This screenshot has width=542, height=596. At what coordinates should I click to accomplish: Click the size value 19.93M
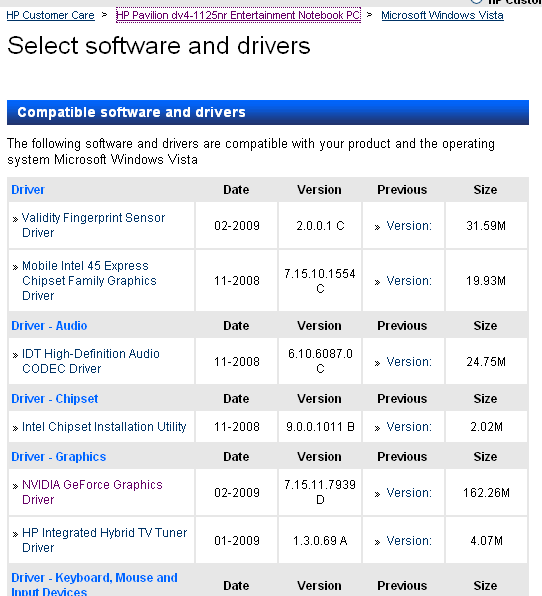pyautogui.click(x=486, y=281)
